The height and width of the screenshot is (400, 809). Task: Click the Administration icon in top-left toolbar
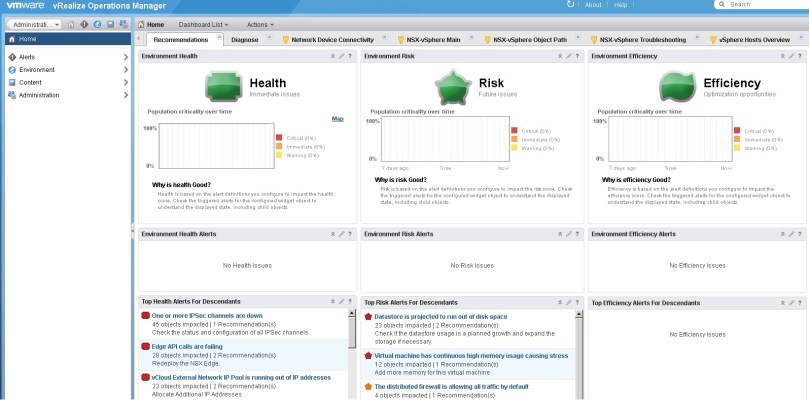(122, 24)
